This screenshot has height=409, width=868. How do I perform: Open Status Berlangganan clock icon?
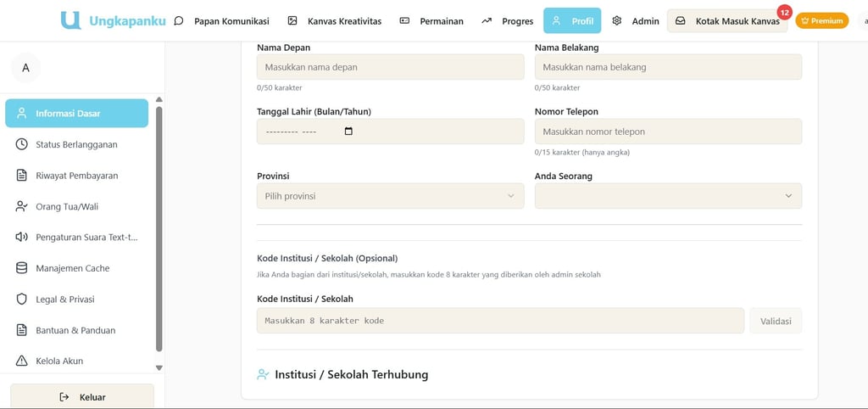tap(22, 144)
